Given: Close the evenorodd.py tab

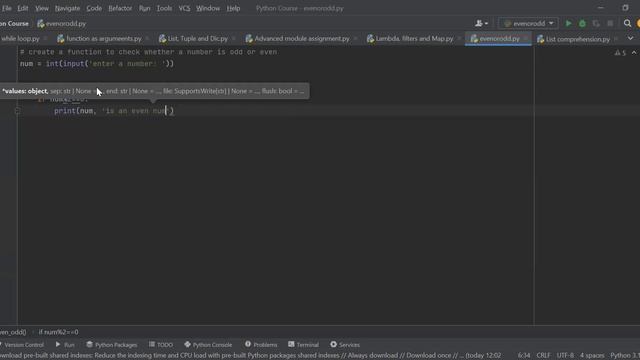Looking at the screenshot, I should pos(526,39).
